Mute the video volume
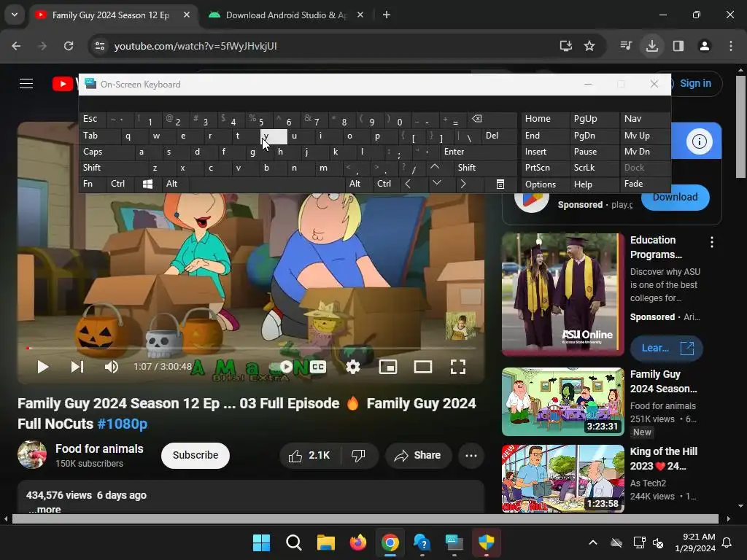The height and width of the screenshot is (560, 747). click(x=112, y=367)
